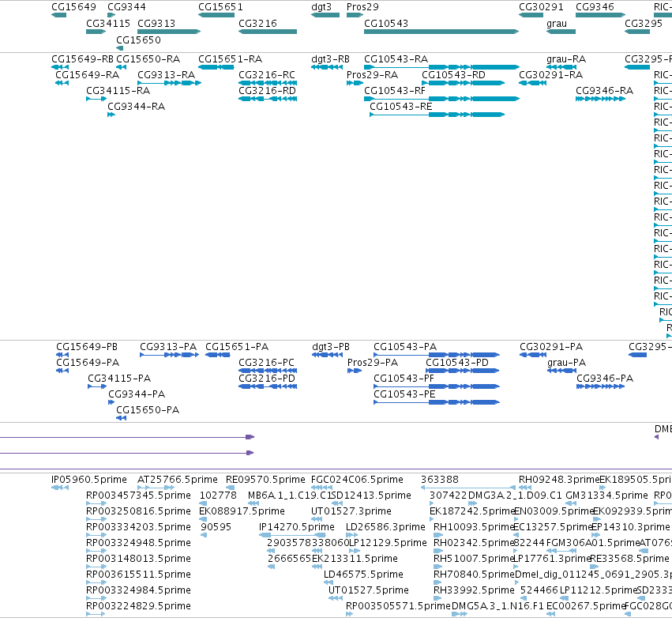Select the CG15649 gene feature

pos(58,15)
